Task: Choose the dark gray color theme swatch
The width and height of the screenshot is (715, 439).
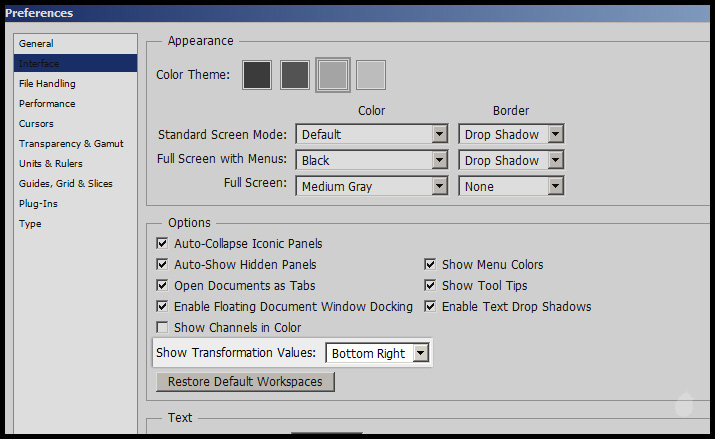Action: click(295, 75)
